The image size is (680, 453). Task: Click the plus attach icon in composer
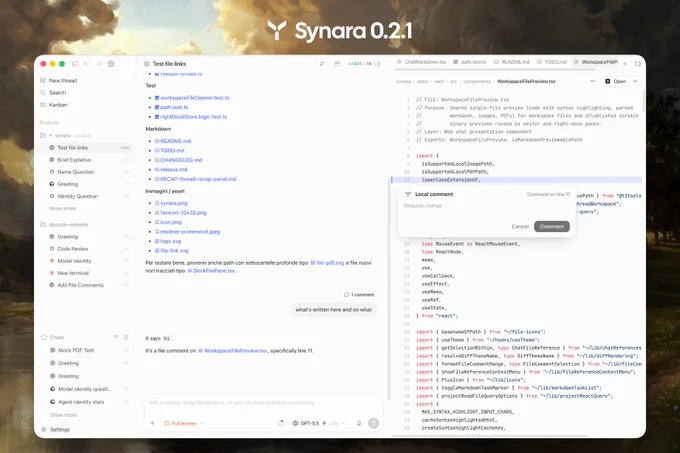click(153, 424)
